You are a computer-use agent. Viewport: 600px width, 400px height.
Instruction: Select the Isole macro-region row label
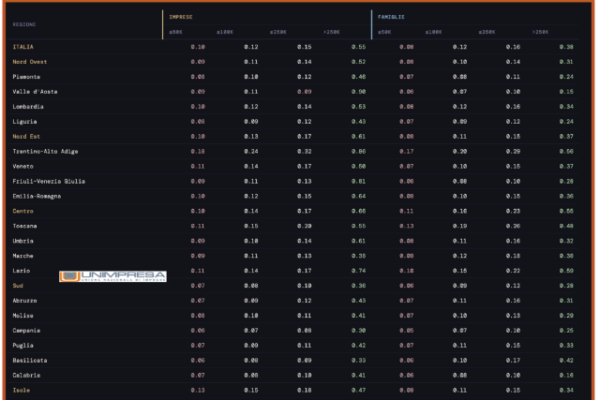22,390
